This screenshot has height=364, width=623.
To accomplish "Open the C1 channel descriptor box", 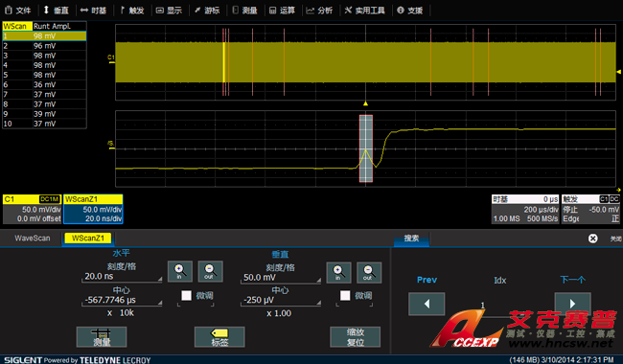I will [33, 209].
